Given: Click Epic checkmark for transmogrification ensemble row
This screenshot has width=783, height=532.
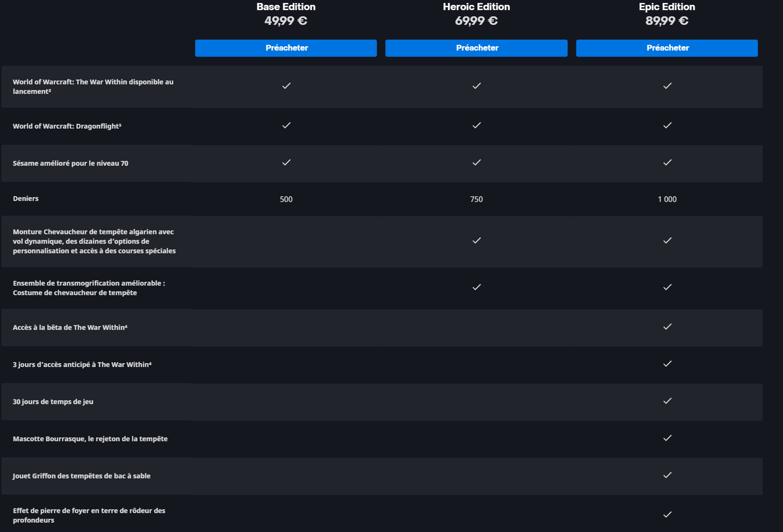Looking at the screenshot, I should tap(667, 287).
